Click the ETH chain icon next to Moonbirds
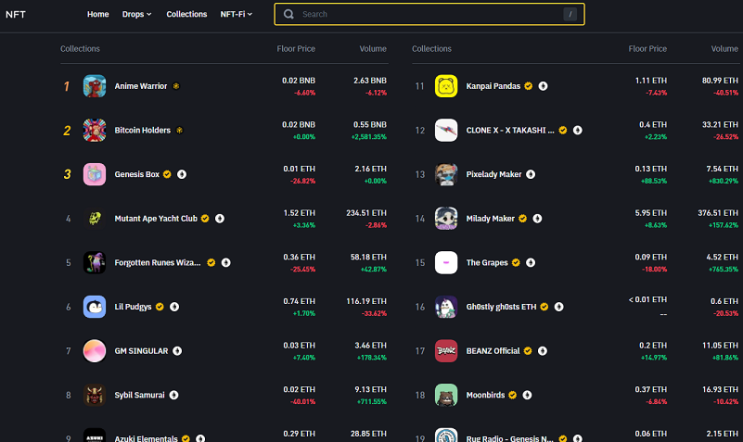Image resolution: width=743 pixels, height=442 pixels. click(x=527, y=395)
